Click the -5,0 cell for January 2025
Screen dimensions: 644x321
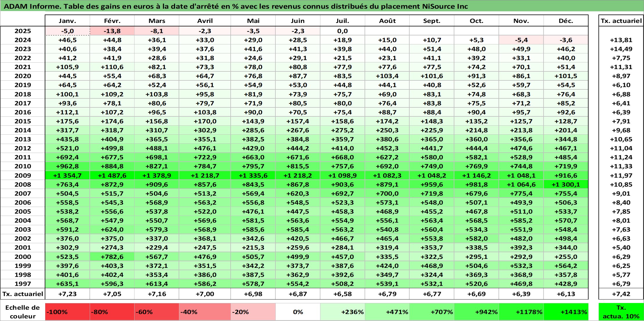67,31
